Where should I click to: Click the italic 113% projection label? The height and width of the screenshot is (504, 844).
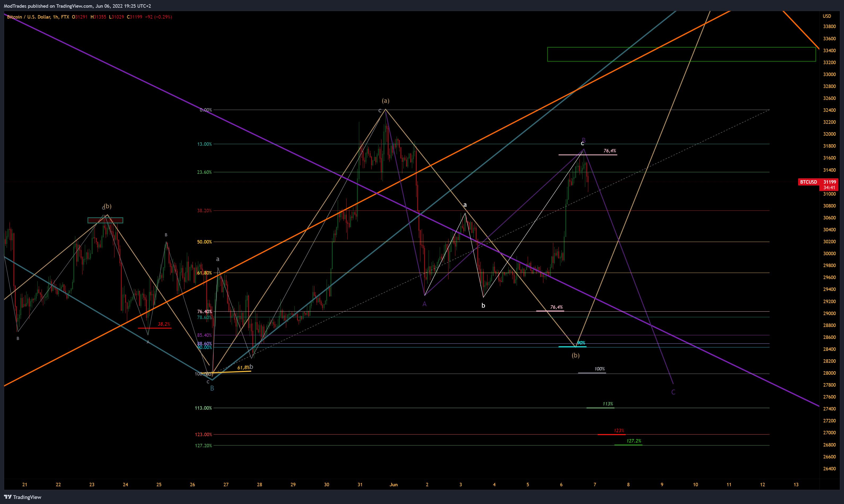click(608, 404)
